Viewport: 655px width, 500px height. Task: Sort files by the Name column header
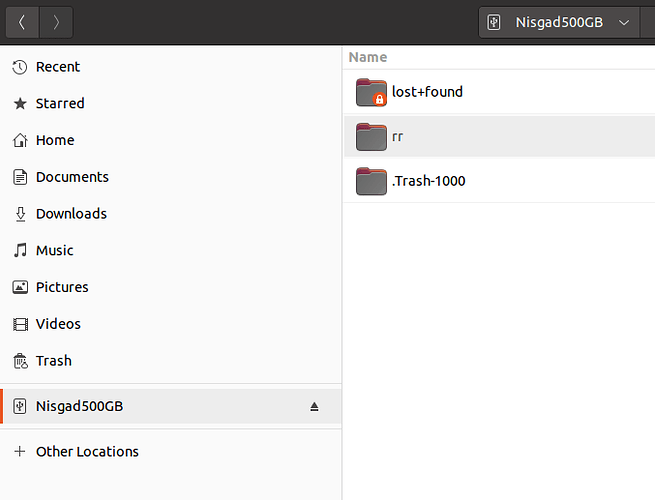click(x=368, y=57)
